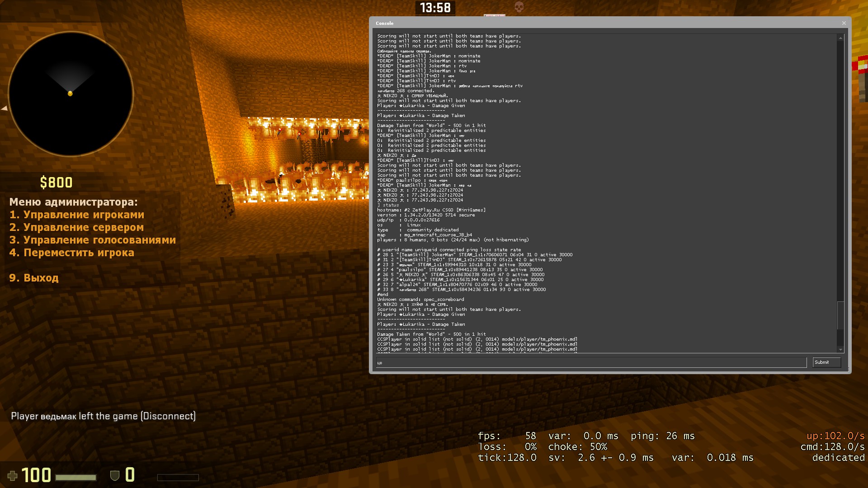Select 'Управление голосованиями' admin menu item

pos(93,240)
